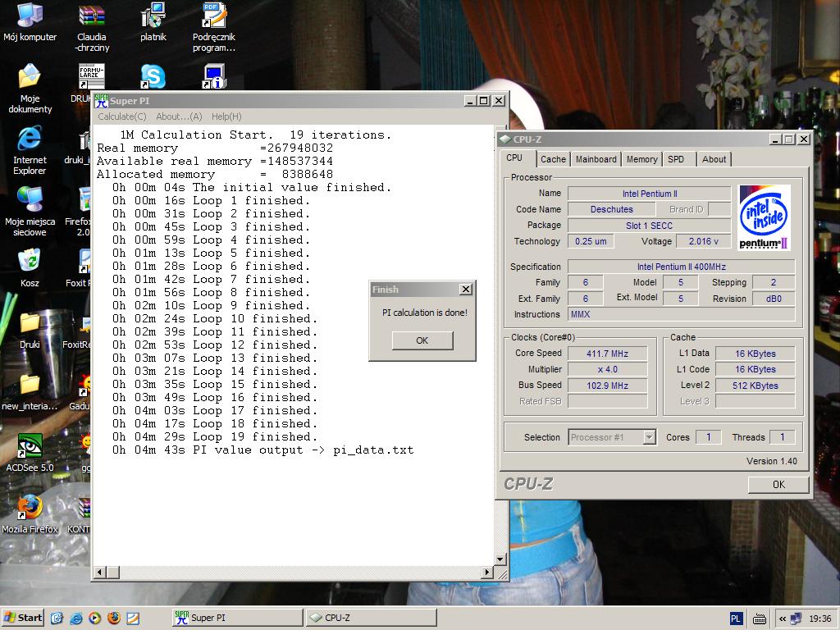Click CPU-Z taskbar button
The height and width of the screenshot is (630, 840).
click(372, 618)
